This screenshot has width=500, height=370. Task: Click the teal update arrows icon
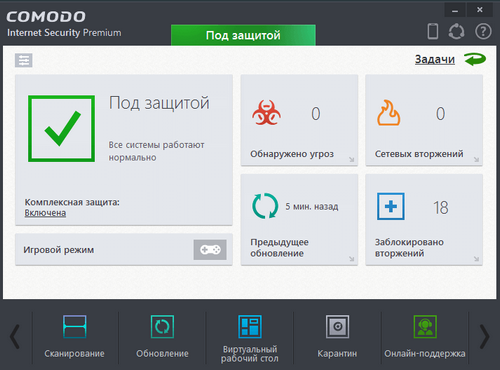click(x=265, y=206)
